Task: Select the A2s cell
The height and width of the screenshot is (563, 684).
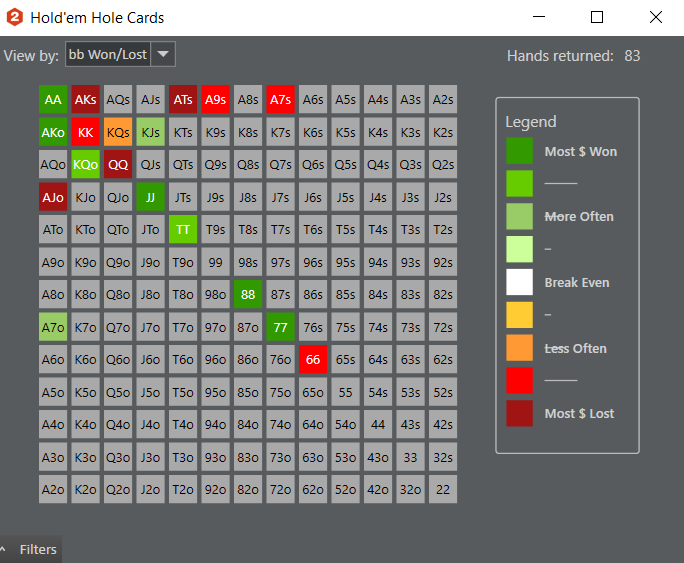Action: pos(443,100)
